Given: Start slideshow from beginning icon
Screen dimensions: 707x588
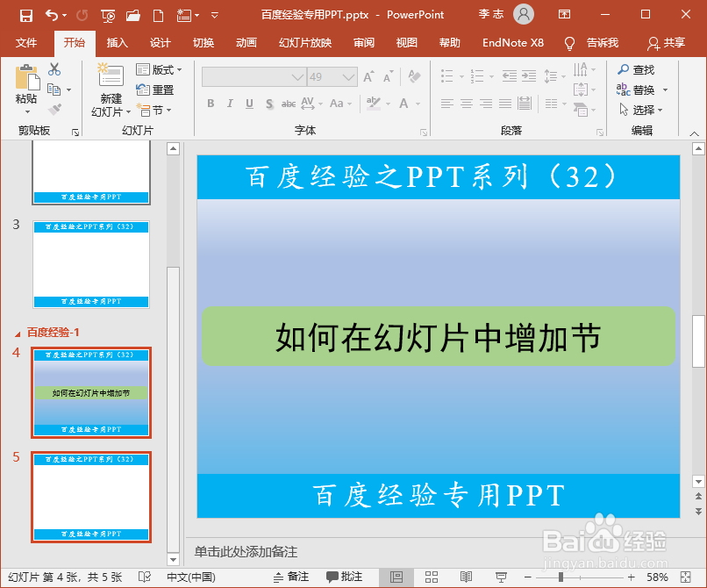Looking at the screenshot, I should click(108, 16).
